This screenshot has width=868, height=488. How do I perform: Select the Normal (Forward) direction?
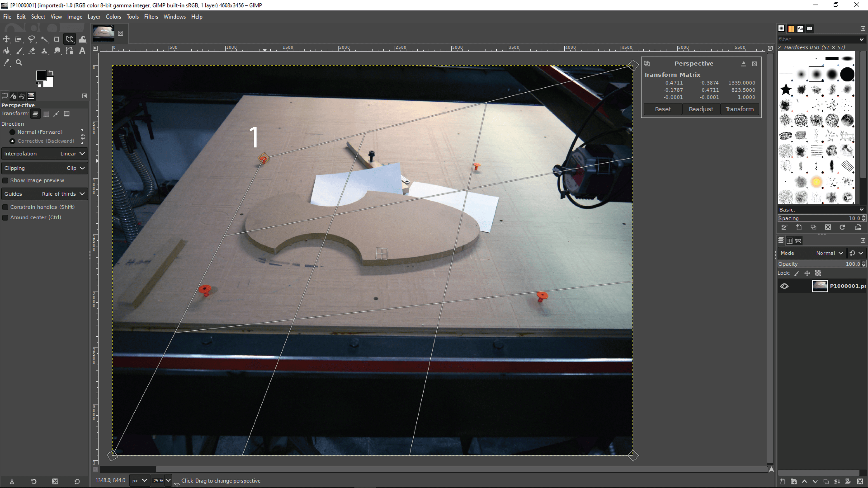pos(12,132)
